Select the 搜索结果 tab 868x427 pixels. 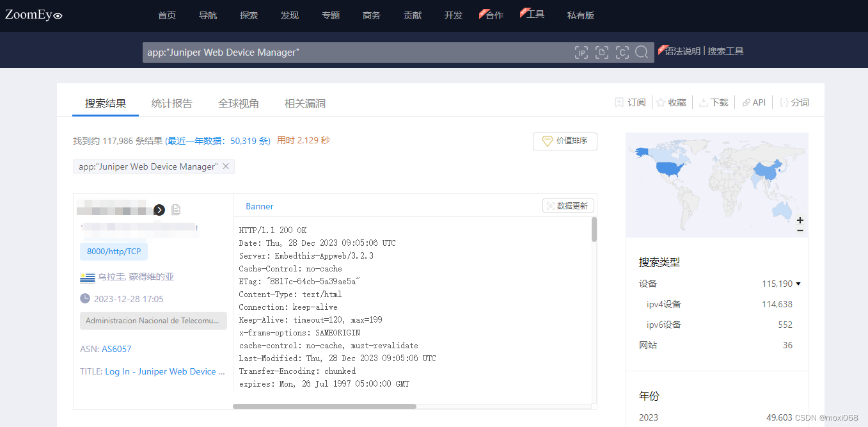click(x=106, y=103)
